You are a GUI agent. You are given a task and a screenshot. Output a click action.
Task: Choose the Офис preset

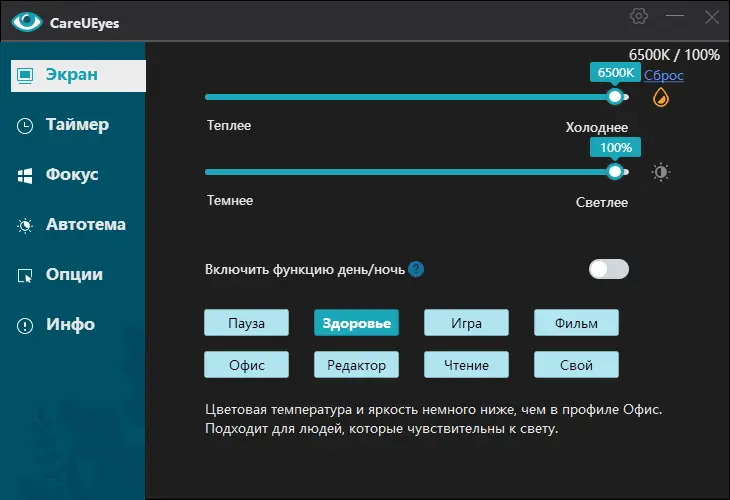(x=246, y=365)
